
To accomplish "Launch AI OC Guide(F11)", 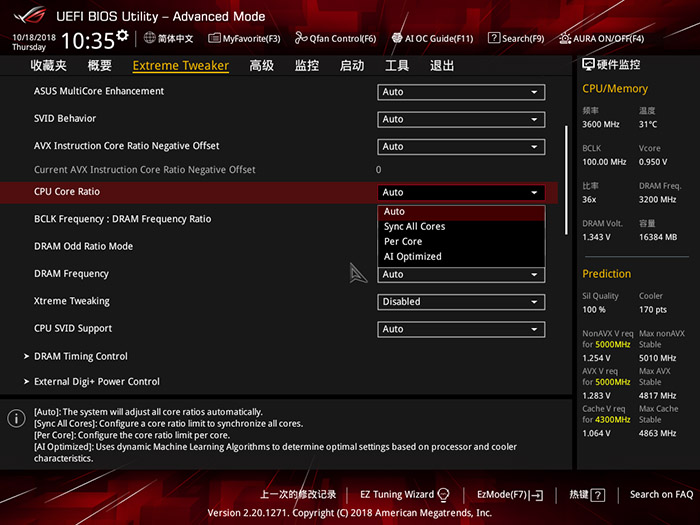I will coord(432,38).
